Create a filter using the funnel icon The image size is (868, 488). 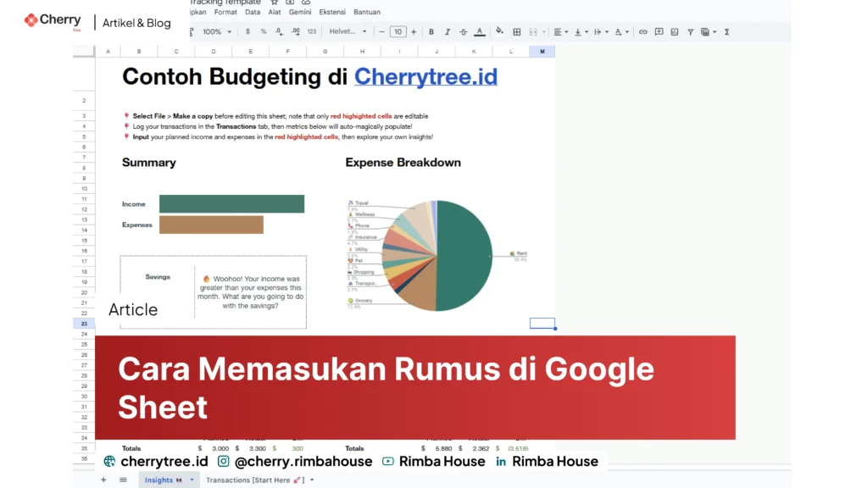pyautogui.click(x=690, y=31)
